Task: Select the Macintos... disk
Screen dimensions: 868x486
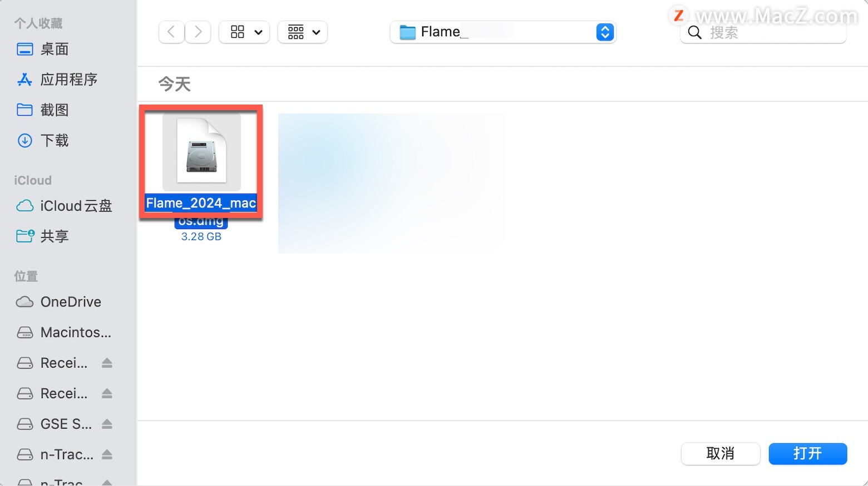Action: 76,333
